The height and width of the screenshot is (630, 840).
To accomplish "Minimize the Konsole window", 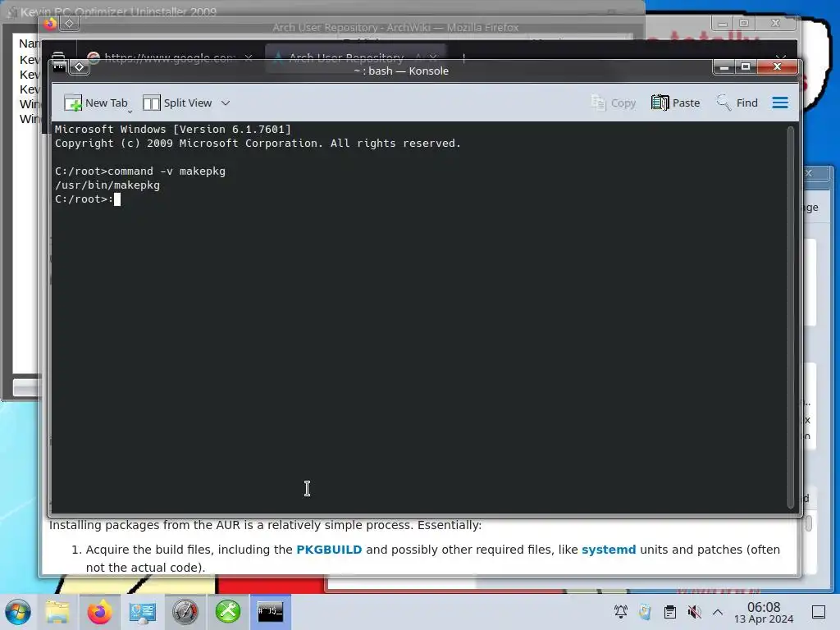I will (x=724, y=66).
